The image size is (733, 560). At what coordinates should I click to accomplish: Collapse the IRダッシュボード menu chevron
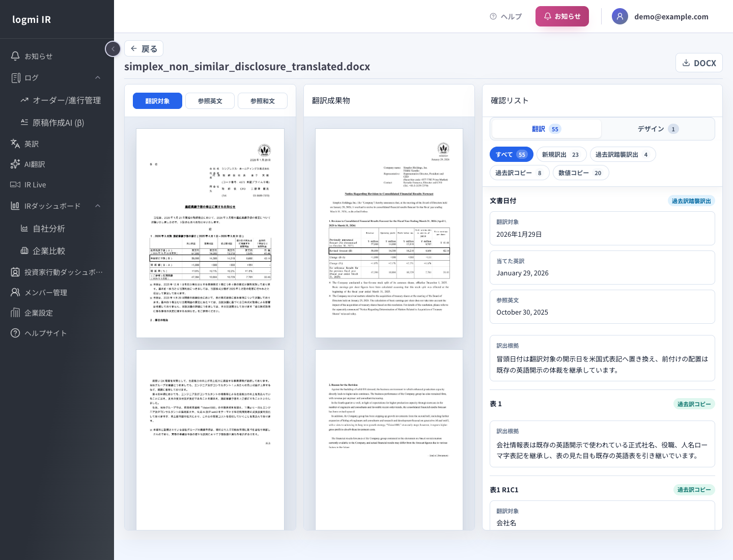(98, 206)
